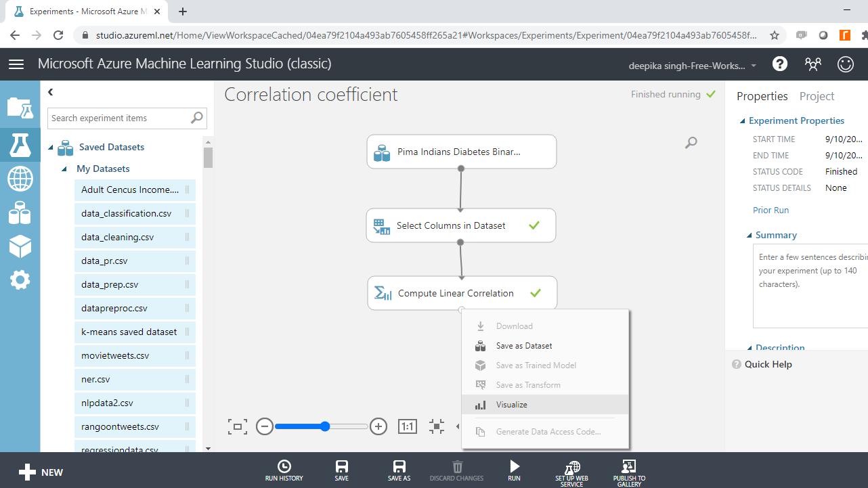Click Set Up Web Service
The width and height of the screenshot is (868, 488).
(572, 473)
